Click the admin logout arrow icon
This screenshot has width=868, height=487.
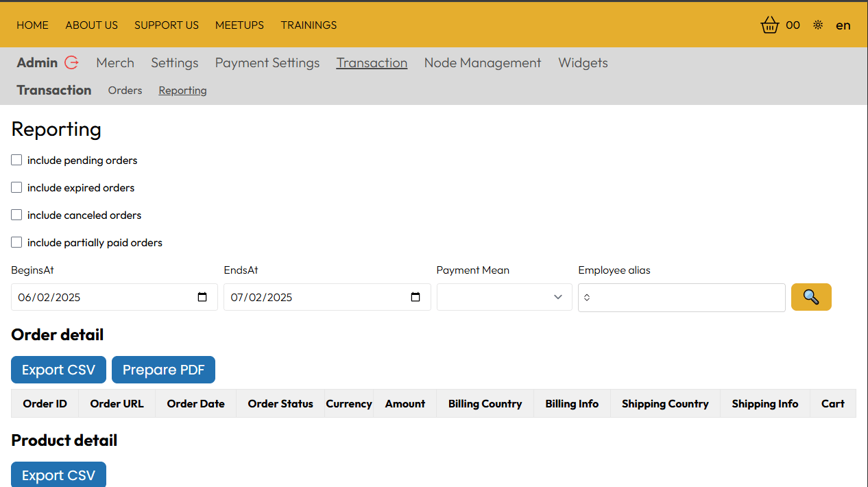point(71,62)
